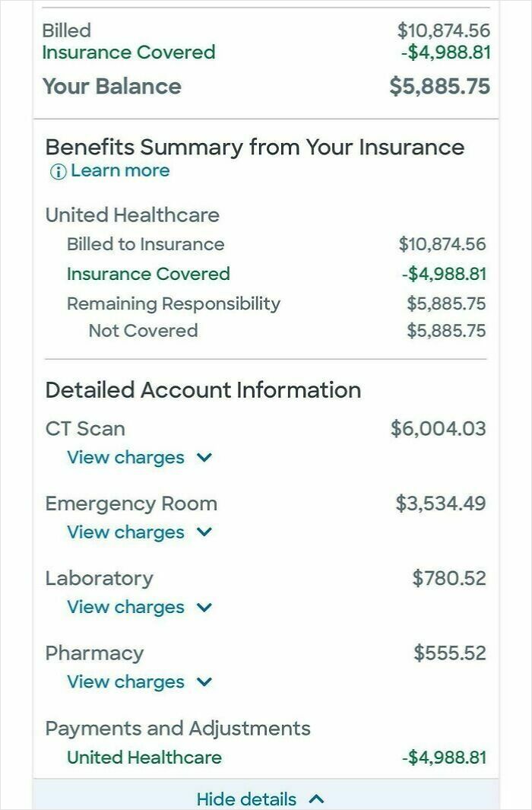The image size is (532, 810).
Task: Click Your Balance total
Action: [x=112, y=87]
